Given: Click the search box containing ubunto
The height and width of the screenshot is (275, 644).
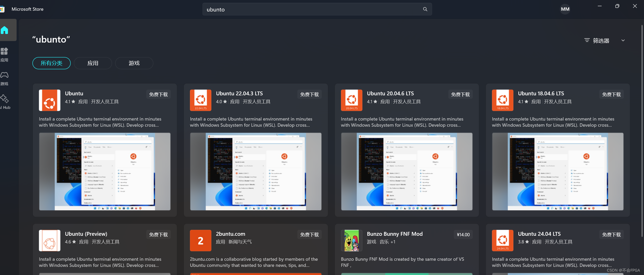Looking at the screenshot, I should (317, 9).
